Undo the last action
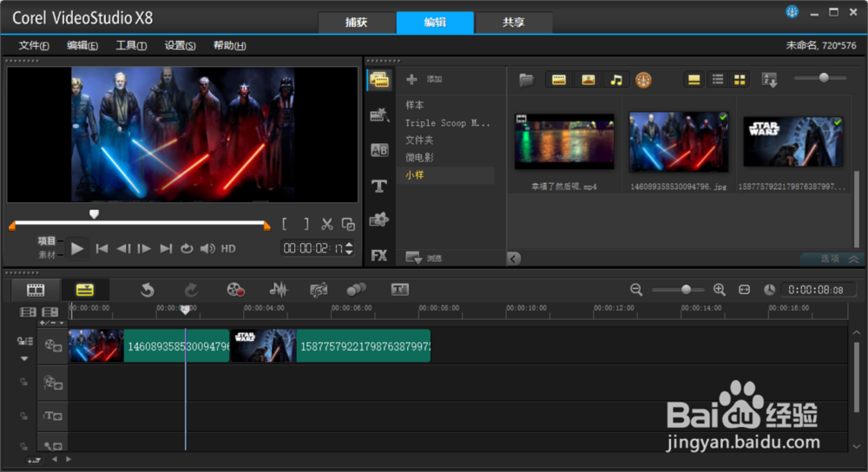This screenshot has height=472, width=868. coord(148,290)
